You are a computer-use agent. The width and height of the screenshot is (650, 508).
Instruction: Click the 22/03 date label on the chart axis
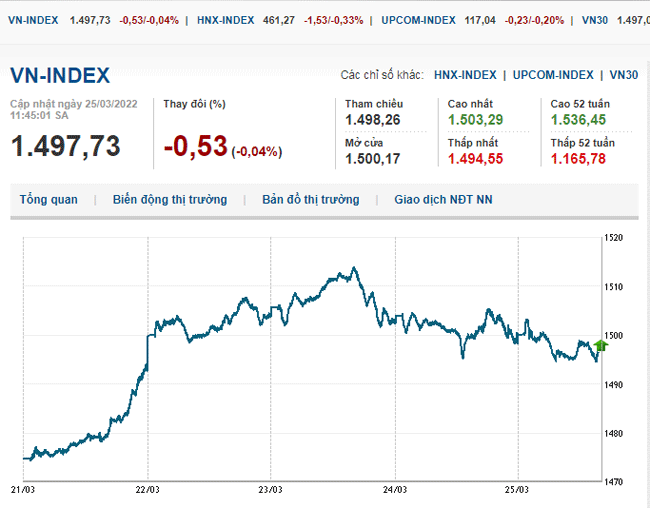[x=147, y=490]
